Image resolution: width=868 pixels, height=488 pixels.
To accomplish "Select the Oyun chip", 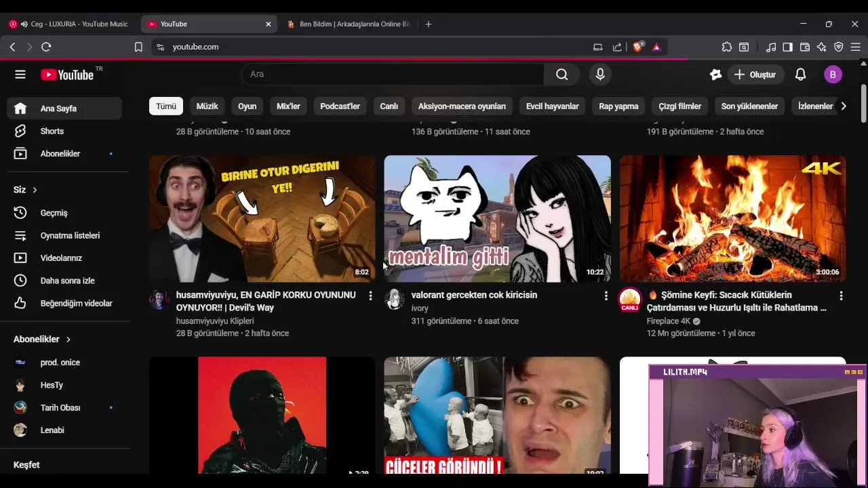I will tap(247, 106).
